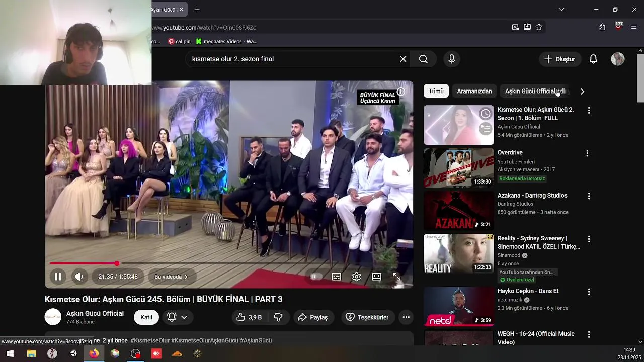Viewport: 644px width, 362px height.
Task: Select the 'Tümü' filter chip
Action: coord(436,91)
